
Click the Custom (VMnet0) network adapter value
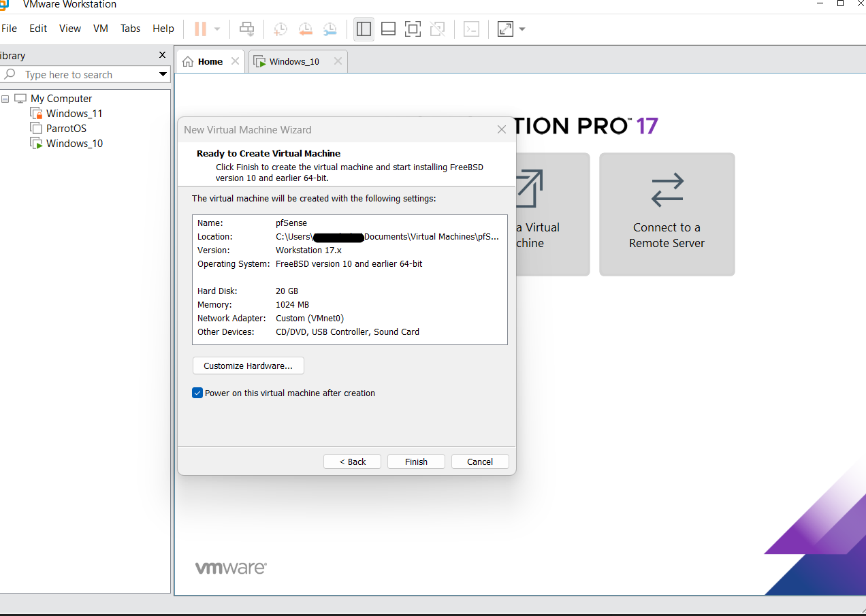coord(310,318)
